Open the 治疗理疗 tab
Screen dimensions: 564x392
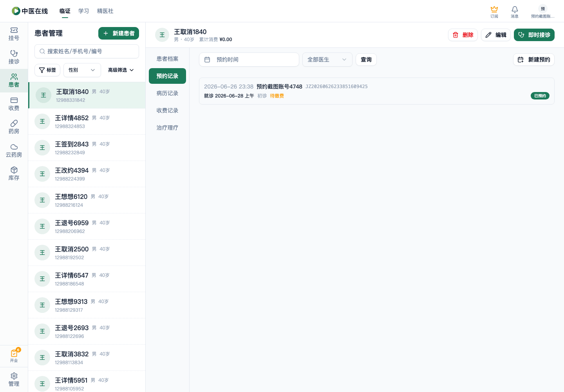pos(167,128)
